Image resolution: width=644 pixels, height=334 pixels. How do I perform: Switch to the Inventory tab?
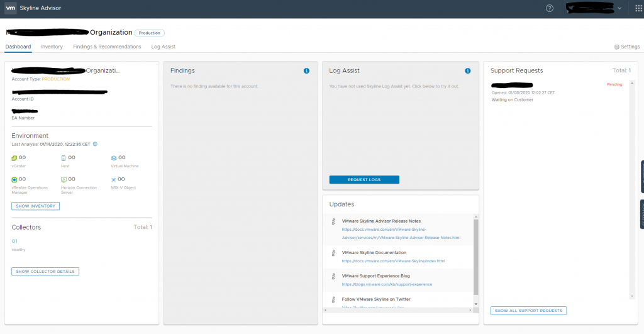52,47
